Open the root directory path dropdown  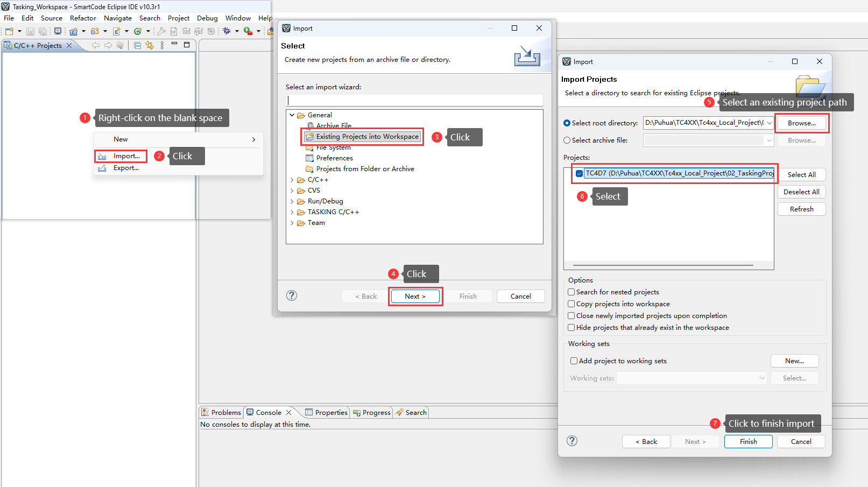pyautogui.click(x=769, y=123)
